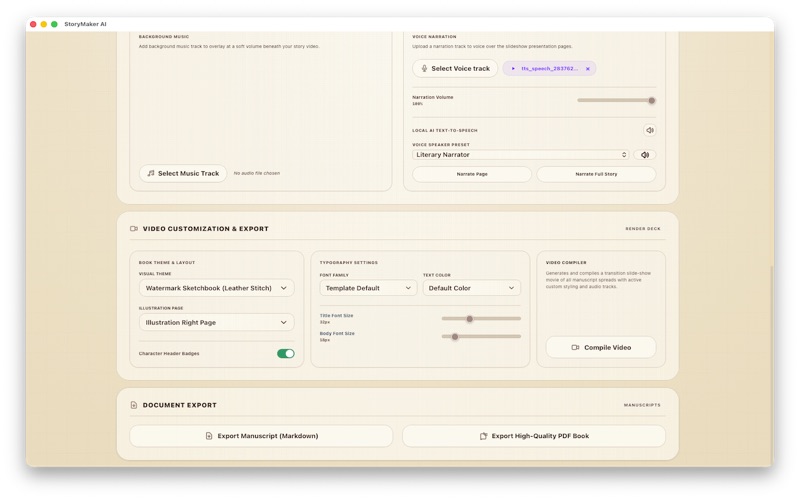800x500 pixels.
Task: Open the Voice Speaker Preset dropdown
Action: [x=520, y=155]
